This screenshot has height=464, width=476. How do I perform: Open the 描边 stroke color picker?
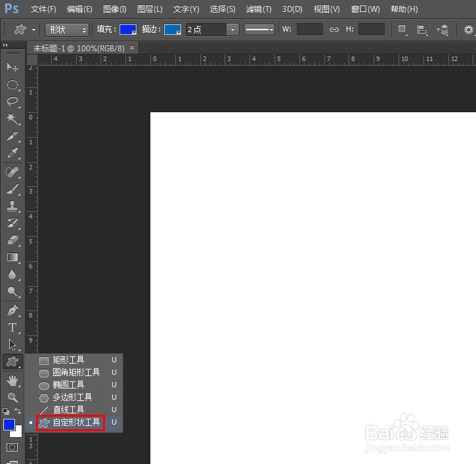click(173, 30)
